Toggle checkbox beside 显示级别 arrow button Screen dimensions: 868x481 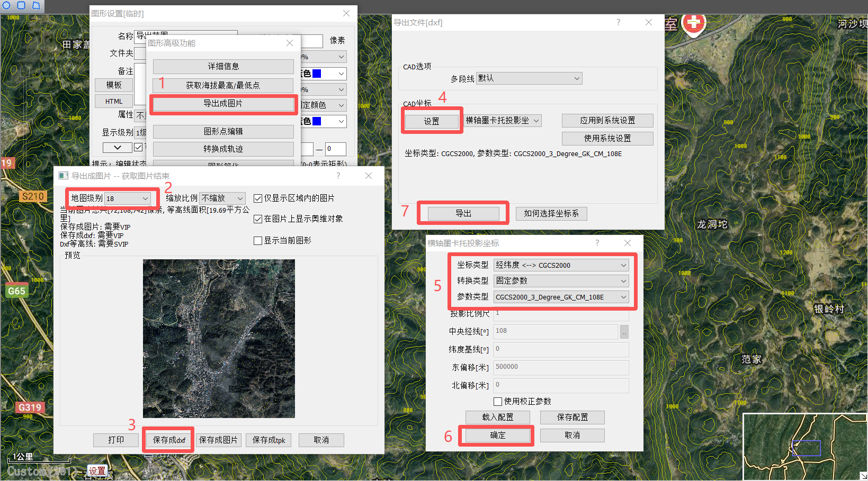pos(138,147)
